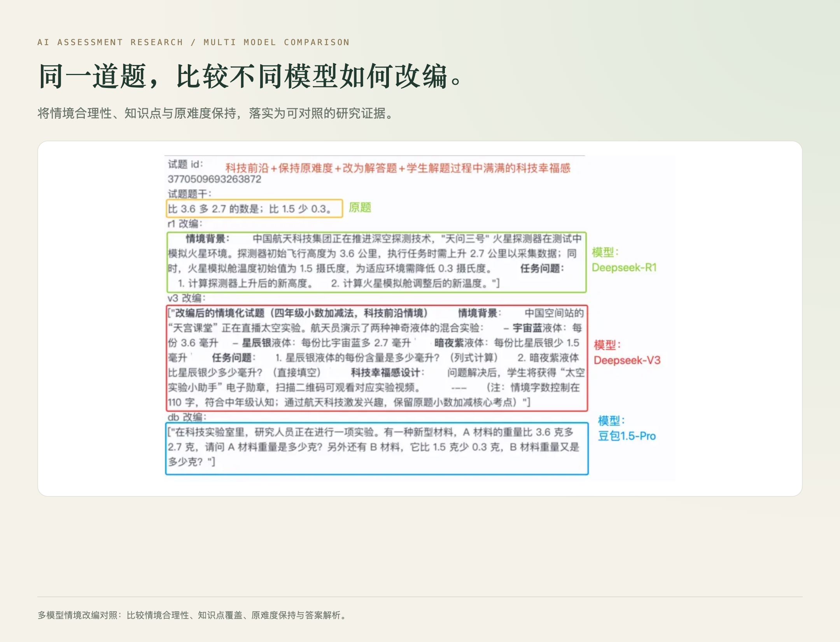This screenshot has height=642, width=840.
Task: Click the green '原题' label
Action: coord(360,207)
